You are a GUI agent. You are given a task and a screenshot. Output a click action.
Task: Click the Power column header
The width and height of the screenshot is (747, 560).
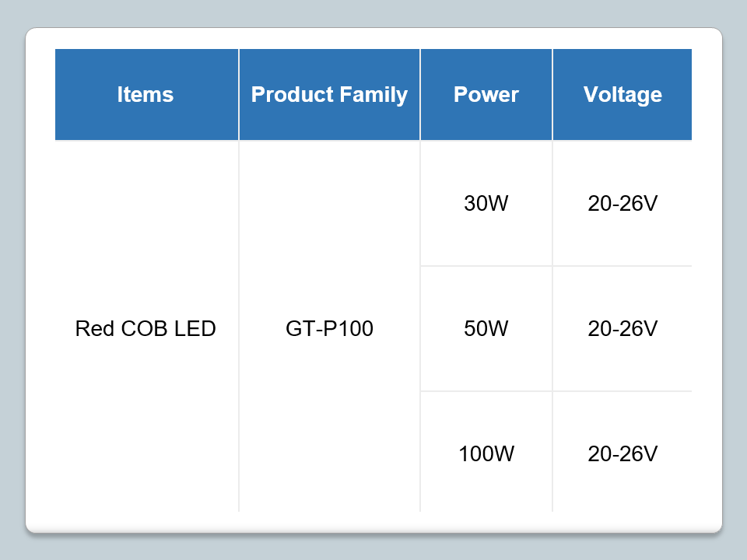[486, 95]
